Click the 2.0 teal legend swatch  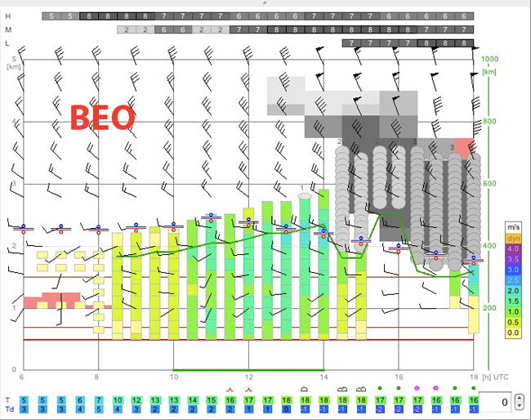pyautogui.click(x=513, y=291)
